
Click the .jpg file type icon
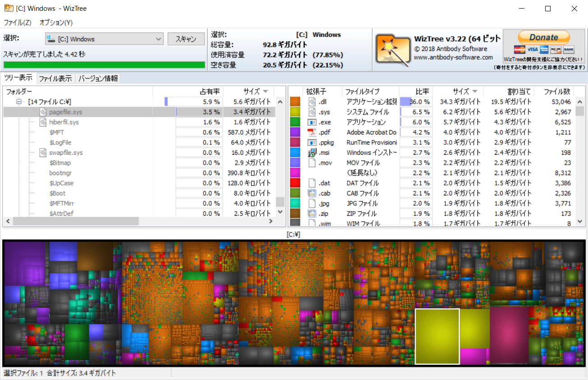312,204
